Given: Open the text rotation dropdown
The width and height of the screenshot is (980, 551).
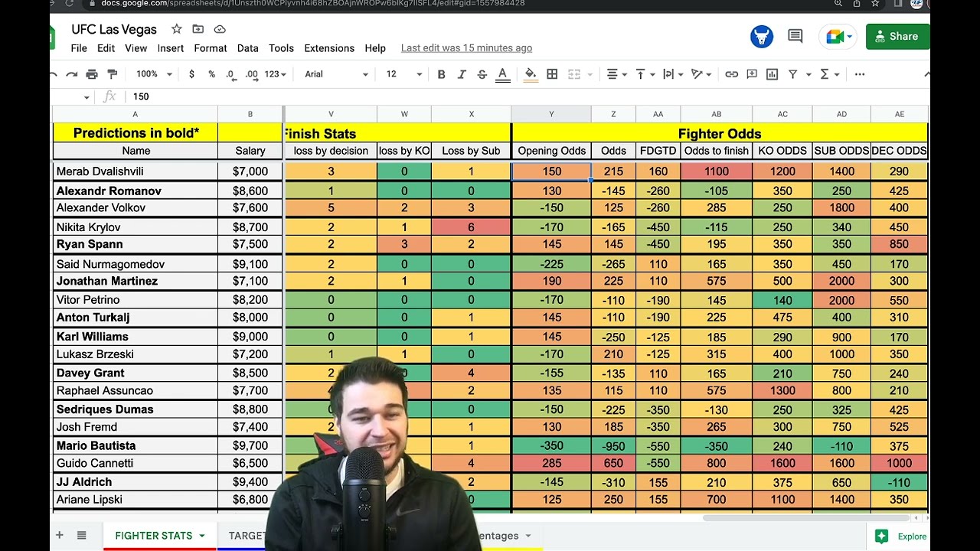Looking at the screenshot, I should [x=701, y=74].
